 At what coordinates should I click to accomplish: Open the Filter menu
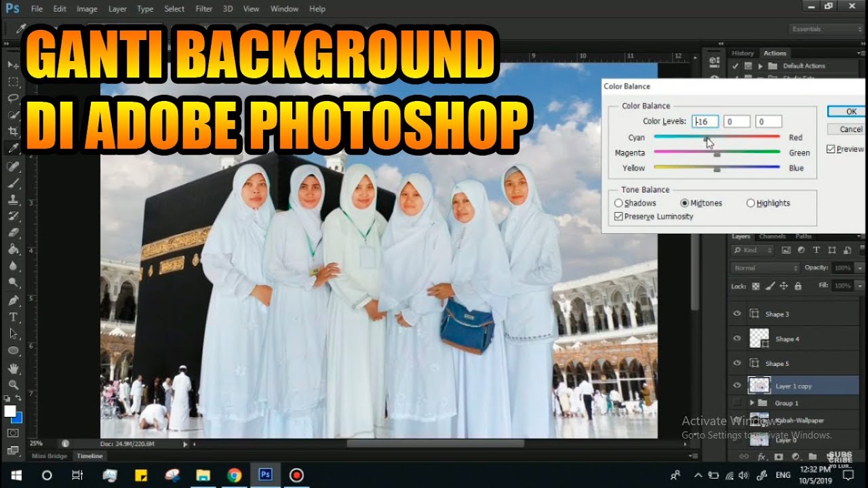(203, 9)
